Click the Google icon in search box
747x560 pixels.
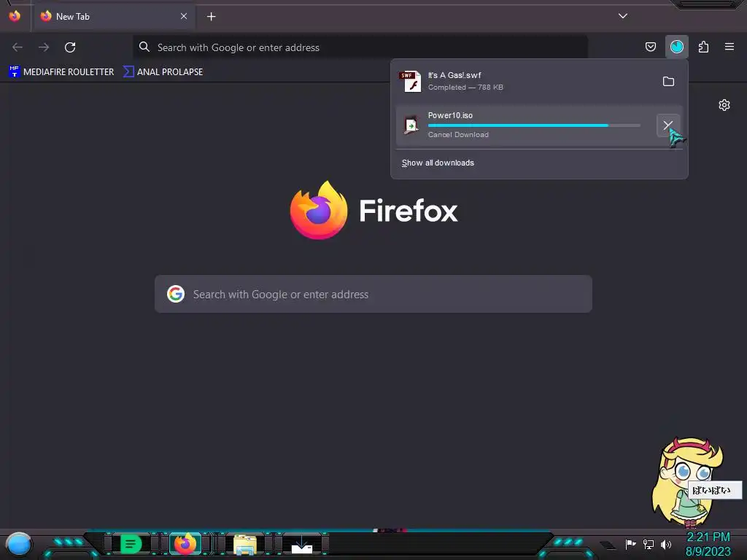[176, 294]
